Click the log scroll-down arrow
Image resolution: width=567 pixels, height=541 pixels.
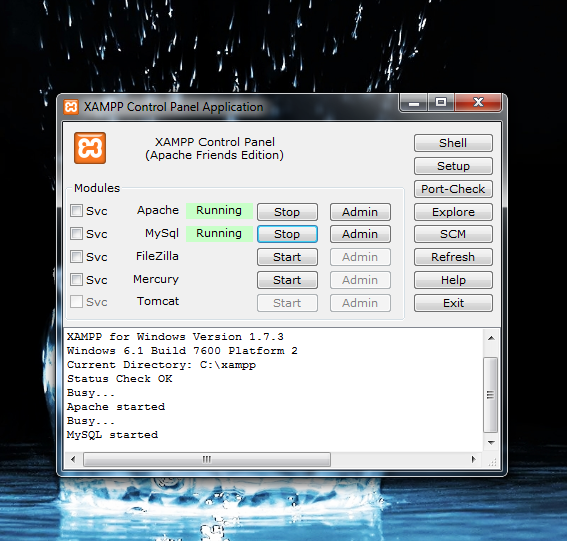(491, 443)
